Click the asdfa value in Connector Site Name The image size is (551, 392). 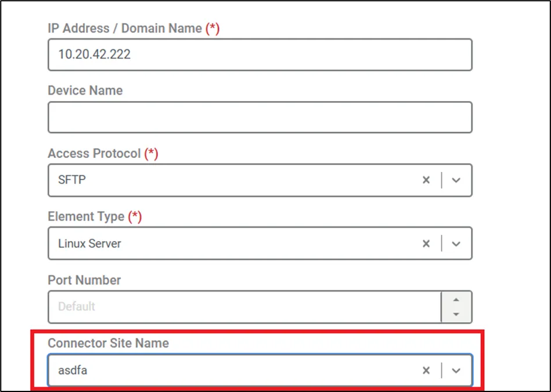(x=73, y=370)
